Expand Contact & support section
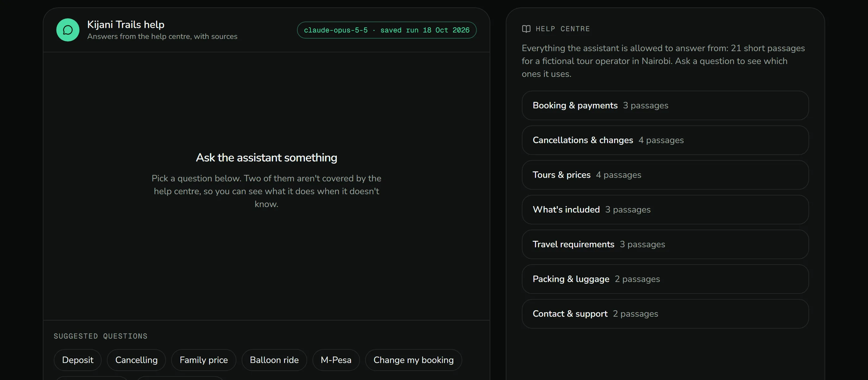868x380 pixels. (665, 313)
